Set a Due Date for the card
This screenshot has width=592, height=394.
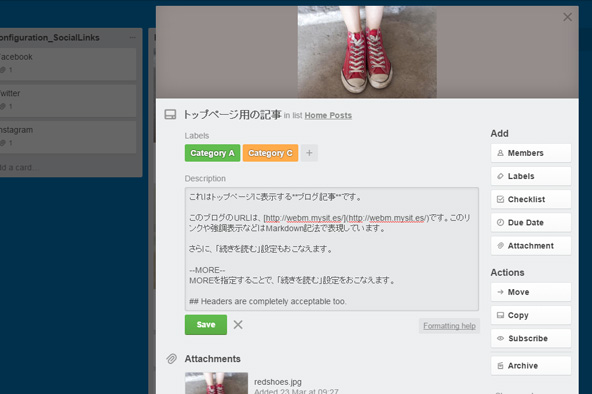531,222
